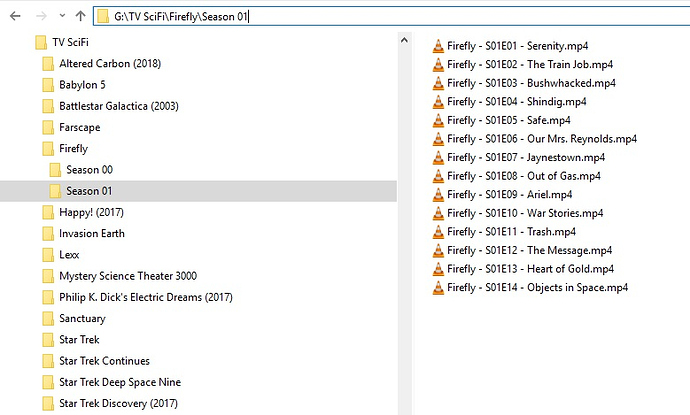Click VLC icon of S01E01 Serenity
Screen dimensions: 690x415
(x=438, y=46)
